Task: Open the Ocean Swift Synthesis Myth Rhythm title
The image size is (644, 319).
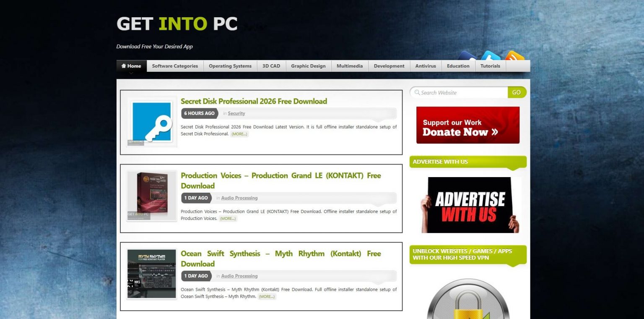Action: pyautogui.click(x=281, y=259)
